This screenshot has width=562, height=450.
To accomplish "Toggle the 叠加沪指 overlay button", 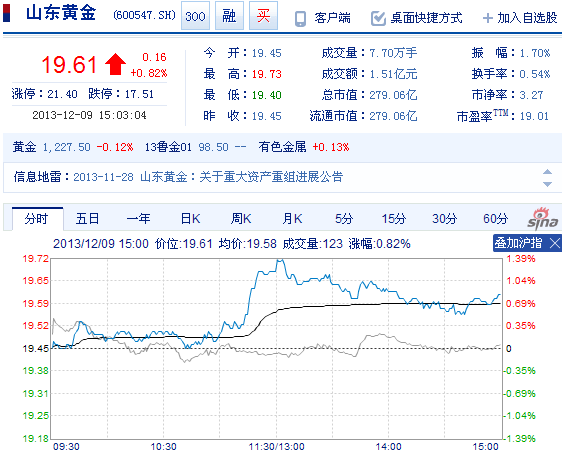I will click(x=518, y=243).
